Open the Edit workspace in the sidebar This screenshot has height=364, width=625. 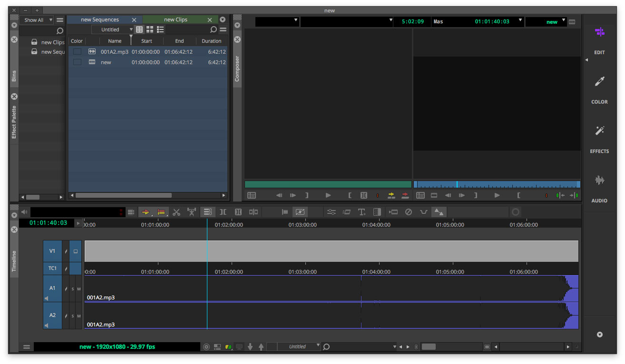599,40
